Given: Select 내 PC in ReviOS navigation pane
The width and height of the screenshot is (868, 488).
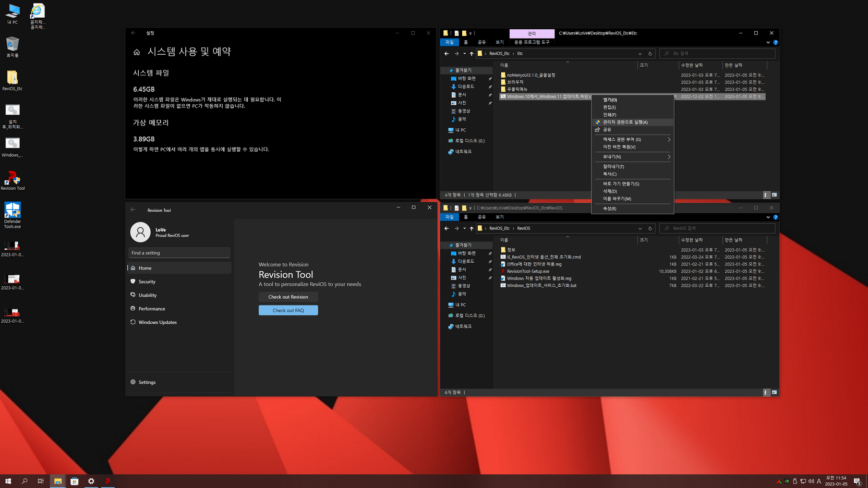Looking at the screenshot, I should click(x=457, y=305).
